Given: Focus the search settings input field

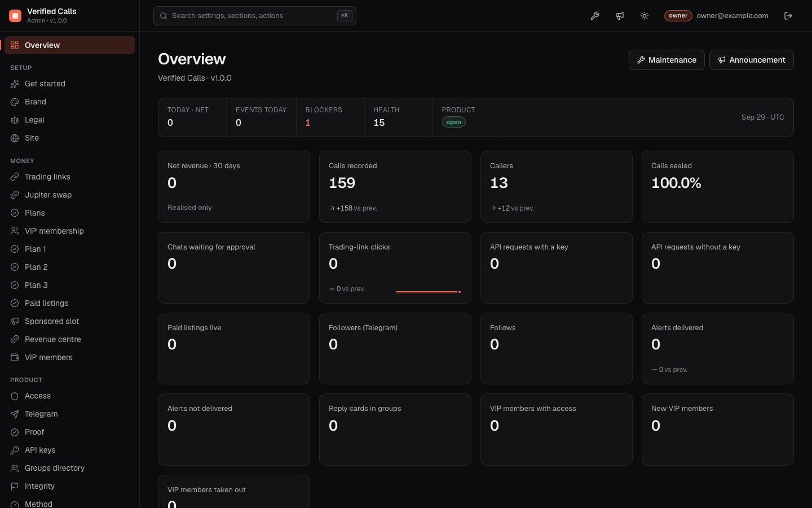Looking at the screenshot, I should [x=255, y=16].
